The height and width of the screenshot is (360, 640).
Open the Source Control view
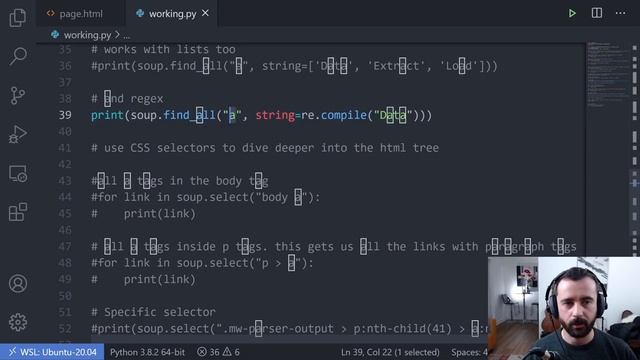click(x=18, y=96)
